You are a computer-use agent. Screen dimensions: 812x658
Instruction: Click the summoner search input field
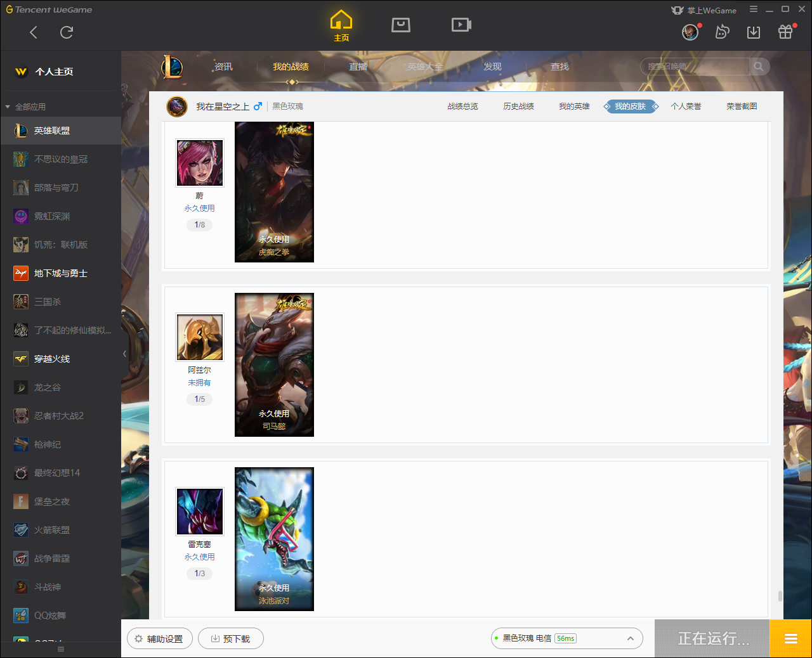pyautogui.click(x=696, y=67)
